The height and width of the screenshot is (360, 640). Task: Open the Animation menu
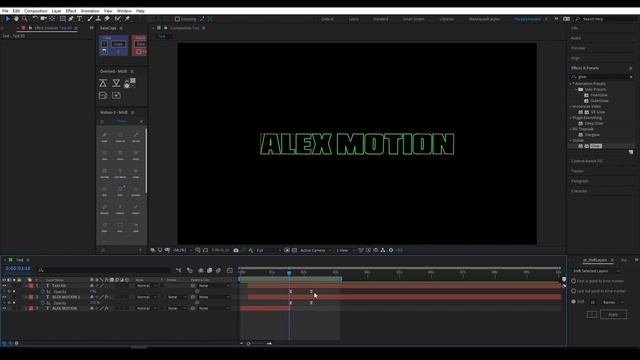(x=90, y=11)
